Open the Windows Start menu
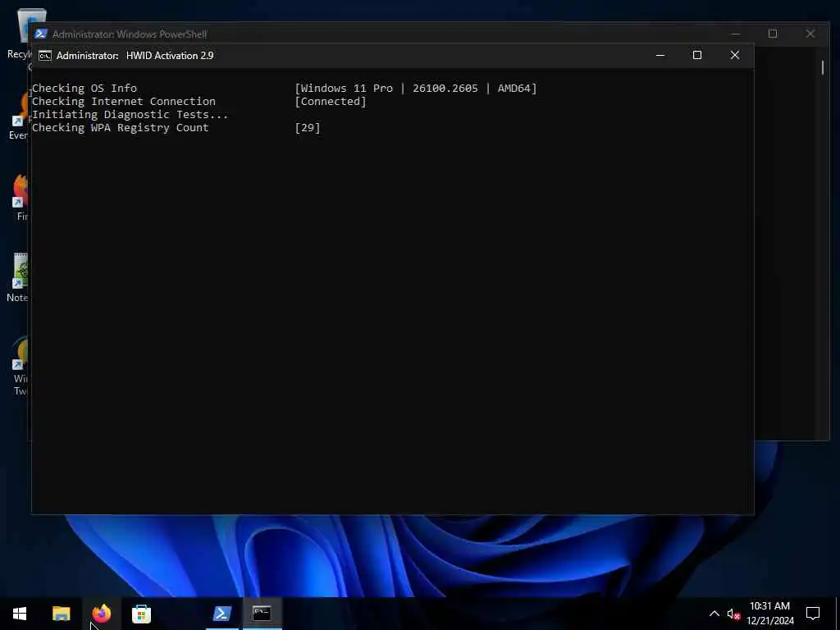The image size is (840, 630). 20,614
